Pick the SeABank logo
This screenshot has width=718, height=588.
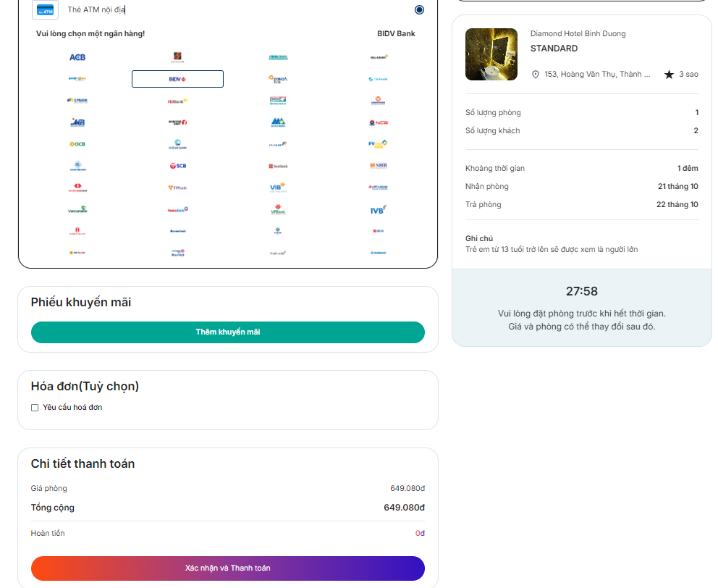(x=278, y=166)
